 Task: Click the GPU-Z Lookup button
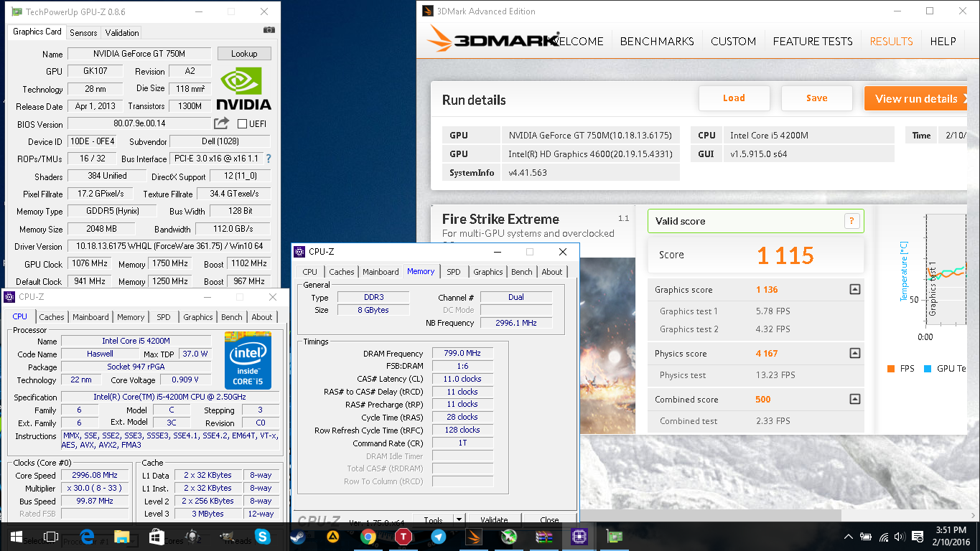pos(244,54)
